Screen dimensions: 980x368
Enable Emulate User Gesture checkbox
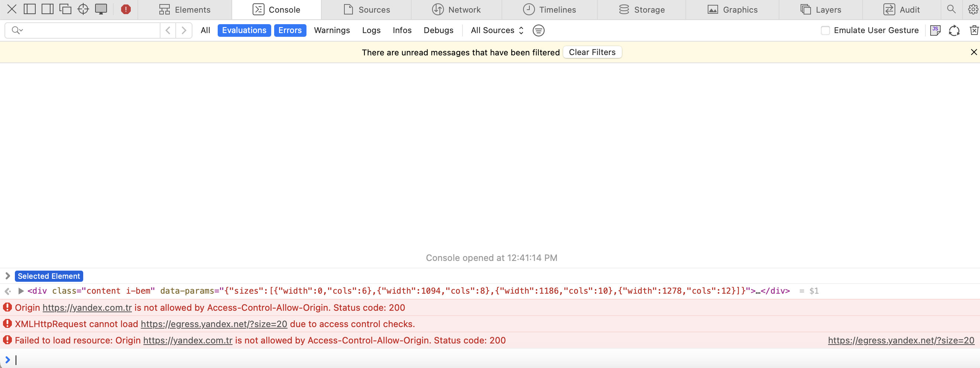coord(825,30)
